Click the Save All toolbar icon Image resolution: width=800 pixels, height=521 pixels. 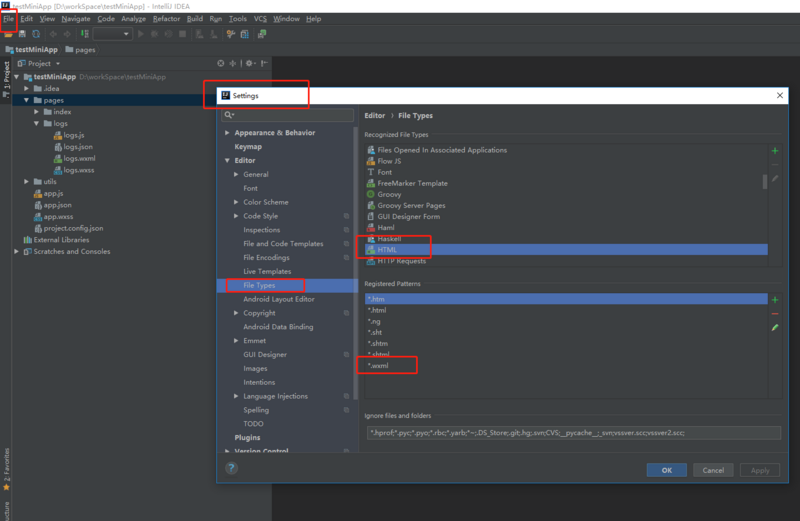(x=22, y=34)
